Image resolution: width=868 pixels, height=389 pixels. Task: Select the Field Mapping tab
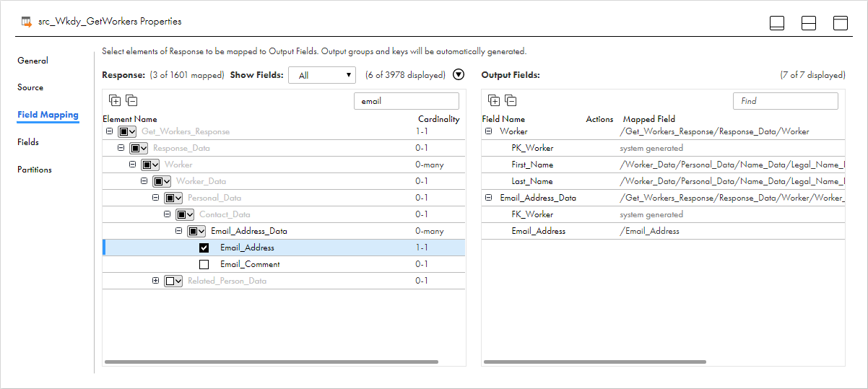pyautogui.click(x=48, y=115)
